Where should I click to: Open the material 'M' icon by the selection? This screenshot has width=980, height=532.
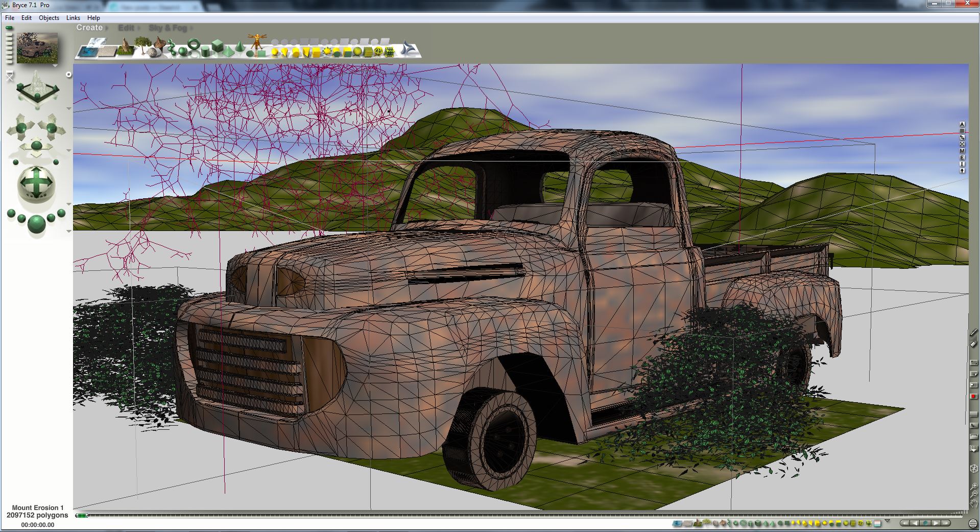pyautogui.click(x=962, y=151)
